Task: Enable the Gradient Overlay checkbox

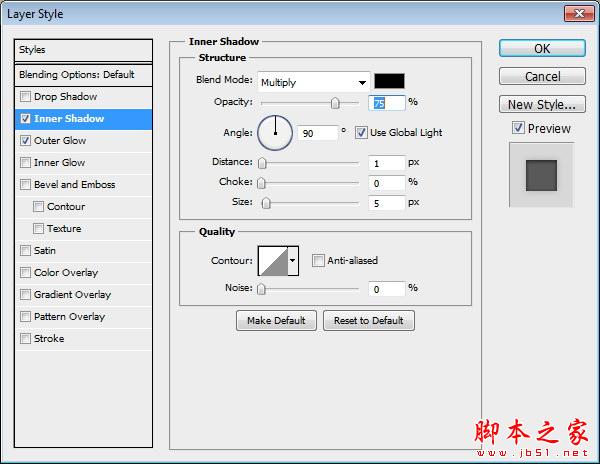Action: tap(25, 295)
